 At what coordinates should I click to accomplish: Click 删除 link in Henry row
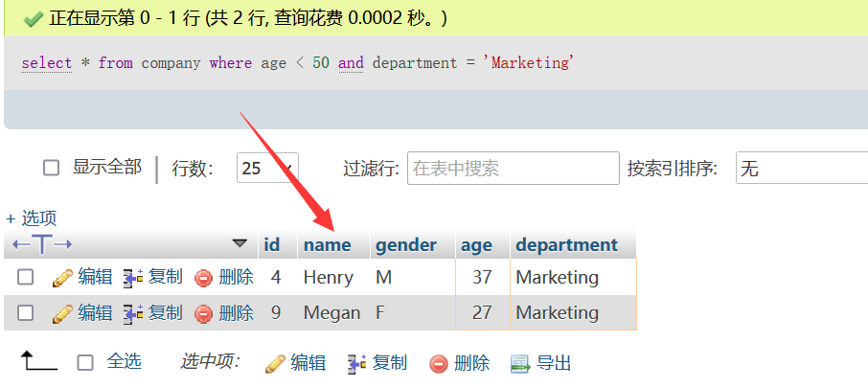(237, 277)
